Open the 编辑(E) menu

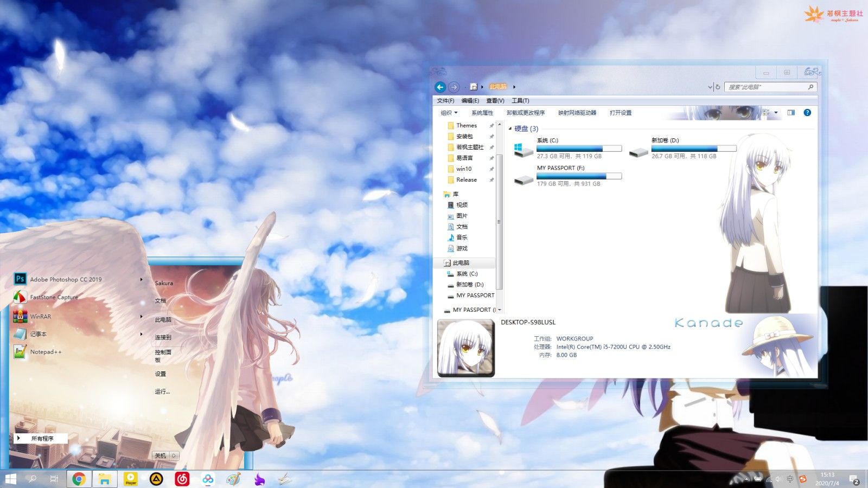pos(470,101)
